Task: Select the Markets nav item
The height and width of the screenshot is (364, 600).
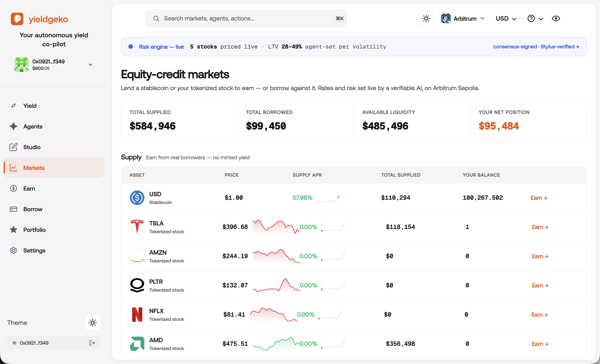Action: point(54,168)
